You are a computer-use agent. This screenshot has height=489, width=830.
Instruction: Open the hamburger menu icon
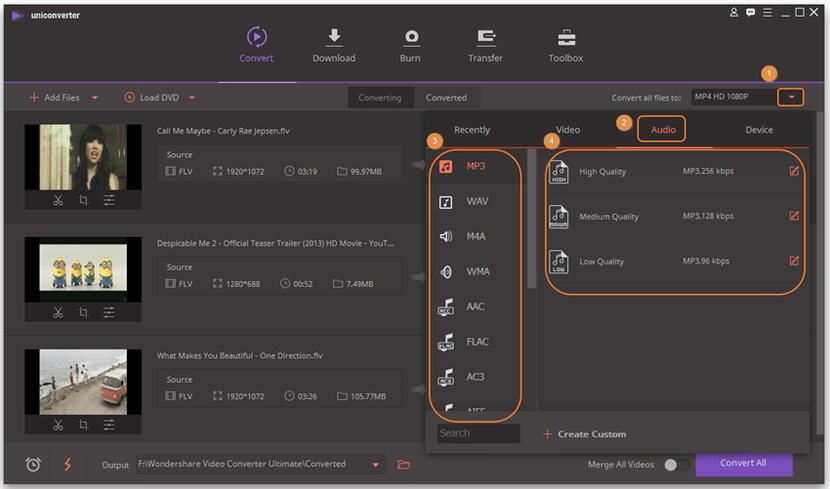click(x=767, y=12)
